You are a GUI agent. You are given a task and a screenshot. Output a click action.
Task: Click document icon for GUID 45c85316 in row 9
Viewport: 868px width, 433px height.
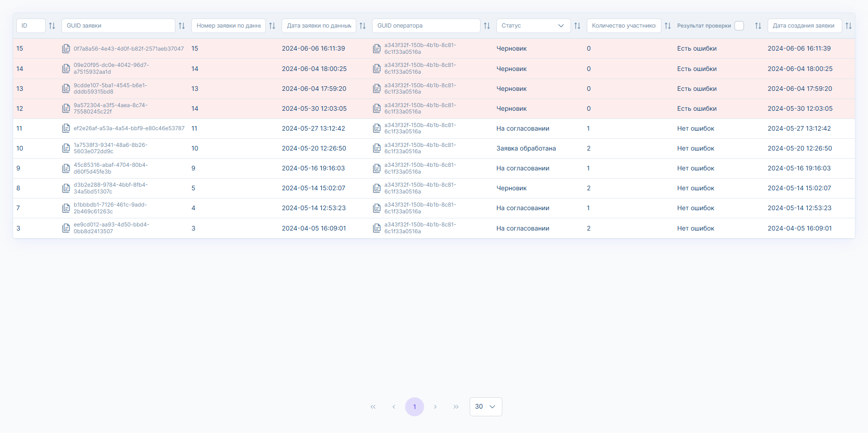coord(66,169)
